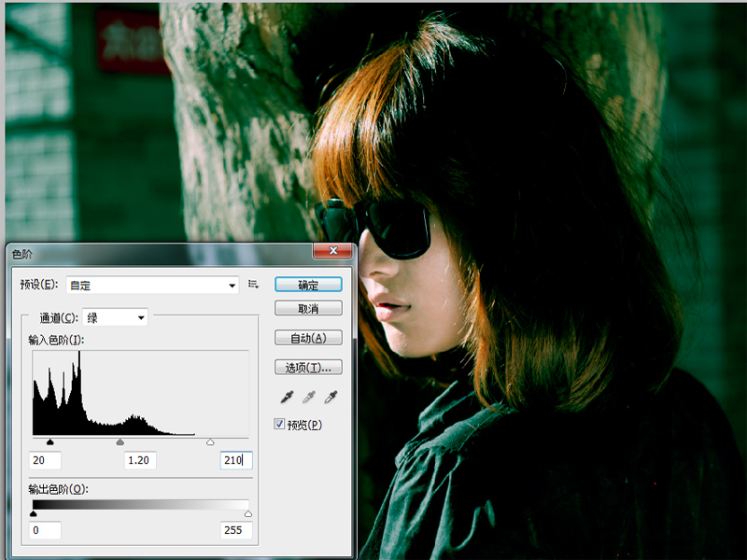Expand the 通道 channel dropdown
The height and width of the screenshot is (560, 747).
pyautogui.click(x=116, y=318)
